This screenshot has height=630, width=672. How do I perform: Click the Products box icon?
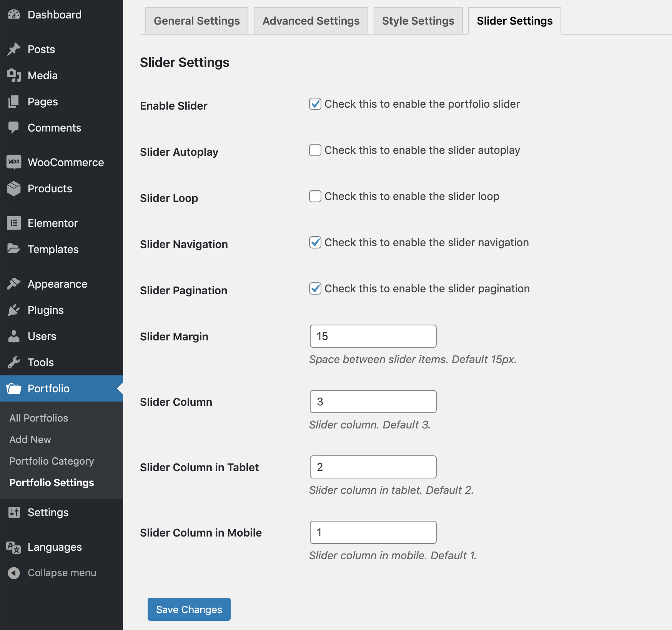pos(14,188)
